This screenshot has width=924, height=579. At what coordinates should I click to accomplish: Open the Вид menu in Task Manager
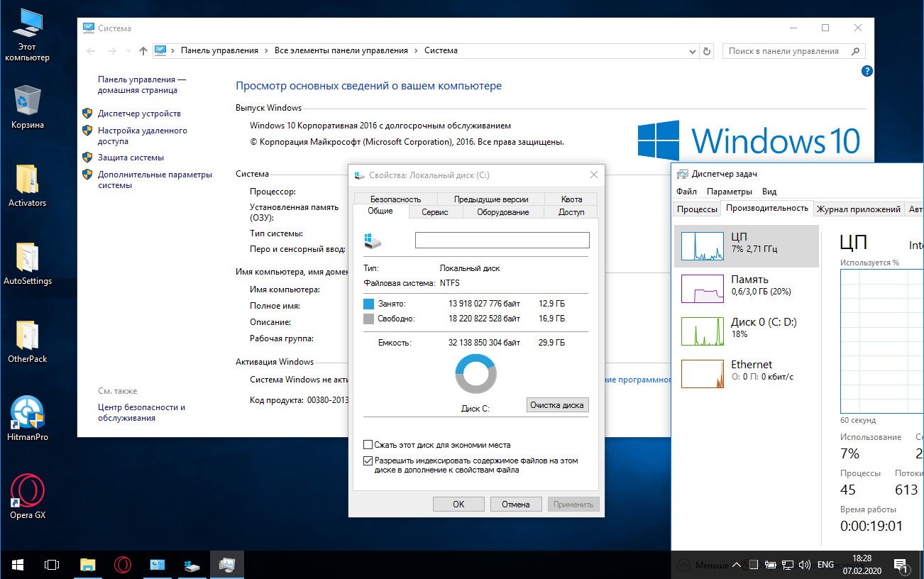pyautogui.click(x=769, y=192)
